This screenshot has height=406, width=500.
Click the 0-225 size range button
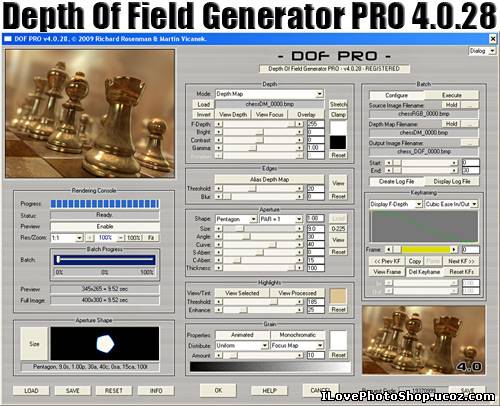coord(338,229)
